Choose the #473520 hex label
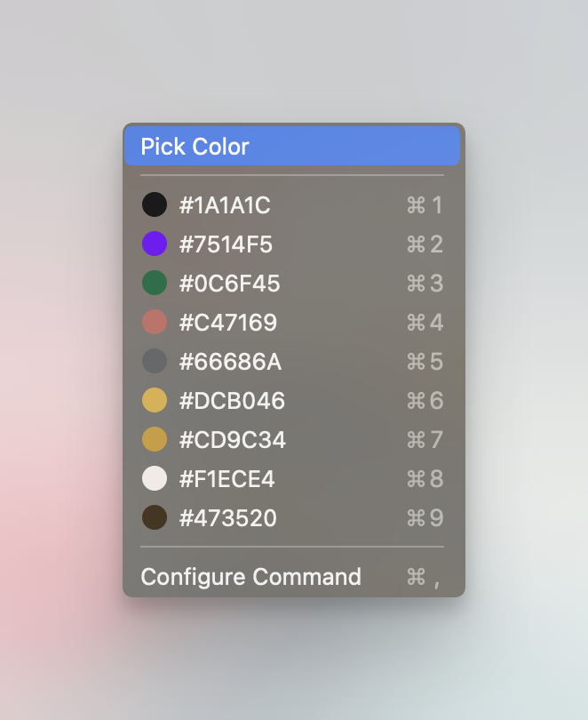The width and height of the screenshot is (588, 720). pos(228,518)
